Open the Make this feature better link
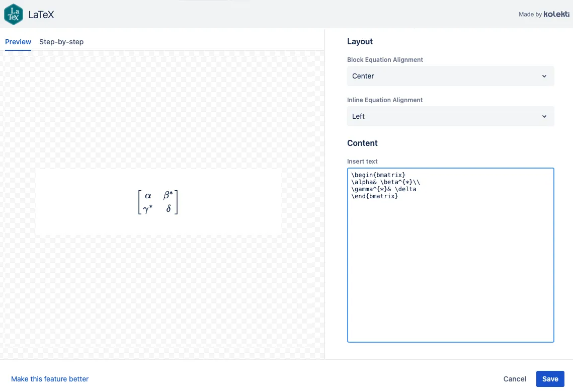Viewport: 573px width, 392px height. point(50,379)
